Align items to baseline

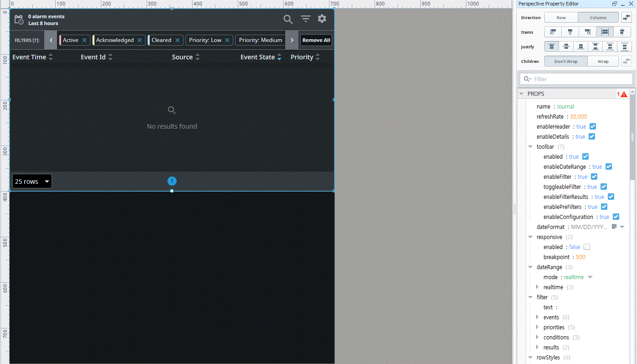point(622,32)
